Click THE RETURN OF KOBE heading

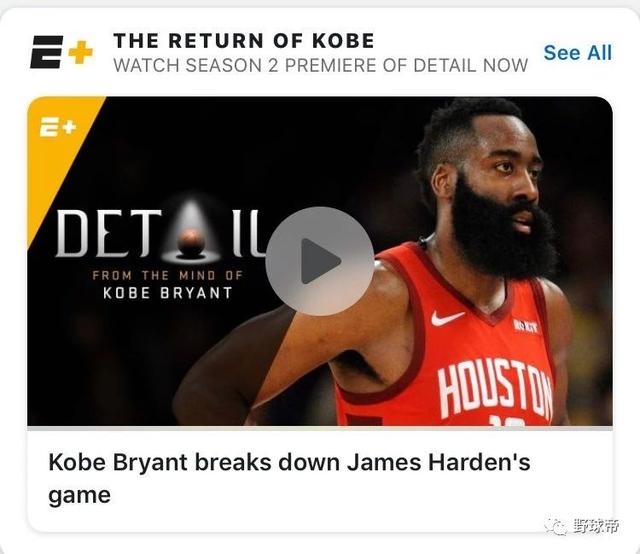click(x=244, y=40)
